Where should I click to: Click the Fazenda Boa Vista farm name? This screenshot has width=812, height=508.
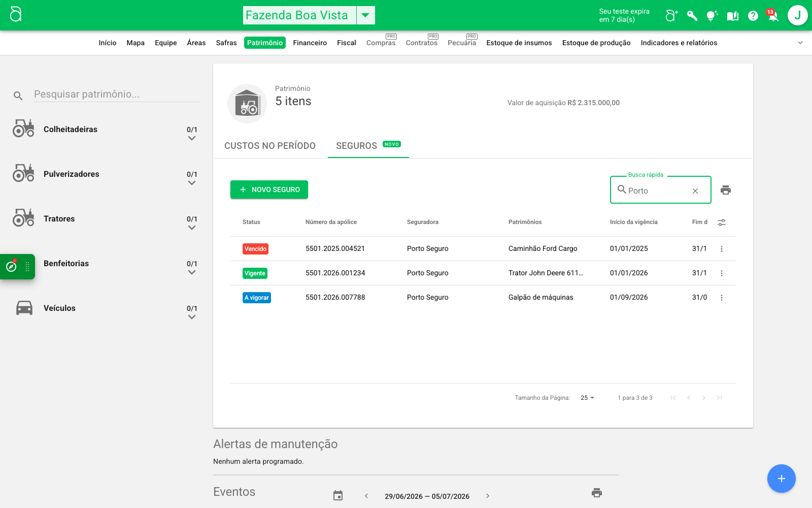[x=297, y=15]
